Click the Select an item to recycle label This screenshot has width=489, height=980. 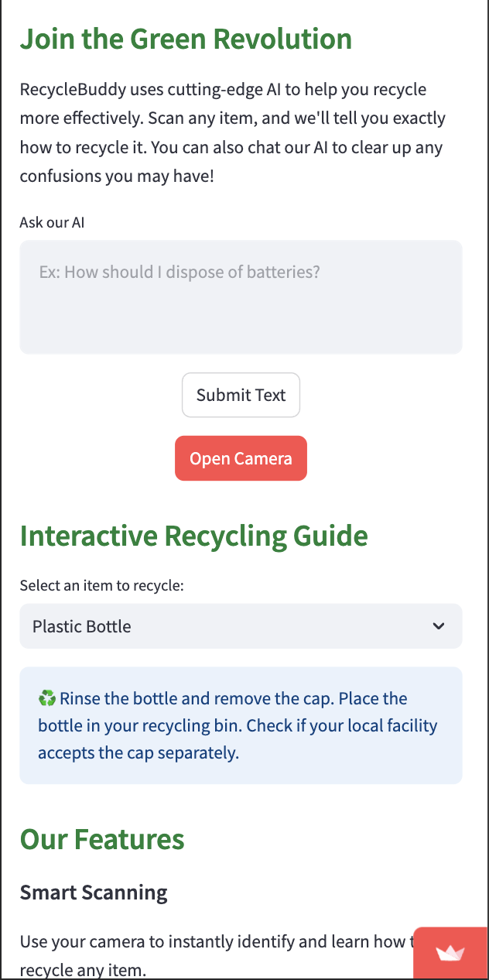point(101,585)
